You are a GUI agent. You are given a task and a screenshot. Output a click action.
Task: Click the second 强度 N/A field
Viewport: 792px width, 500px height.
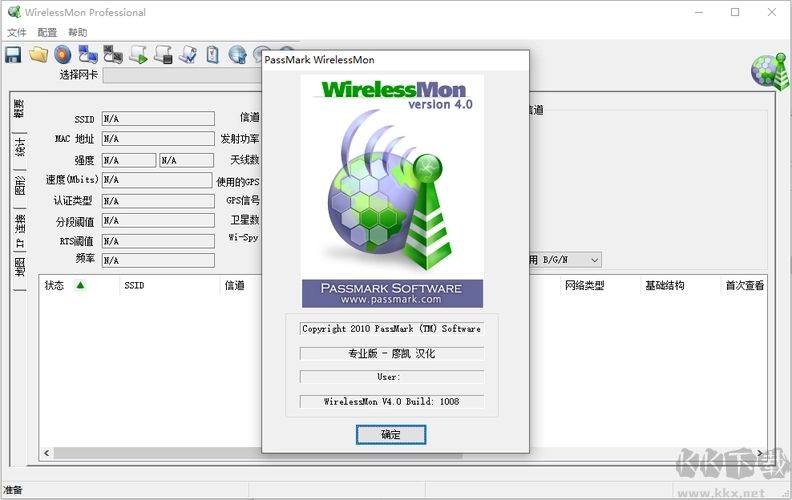point(186,160)
